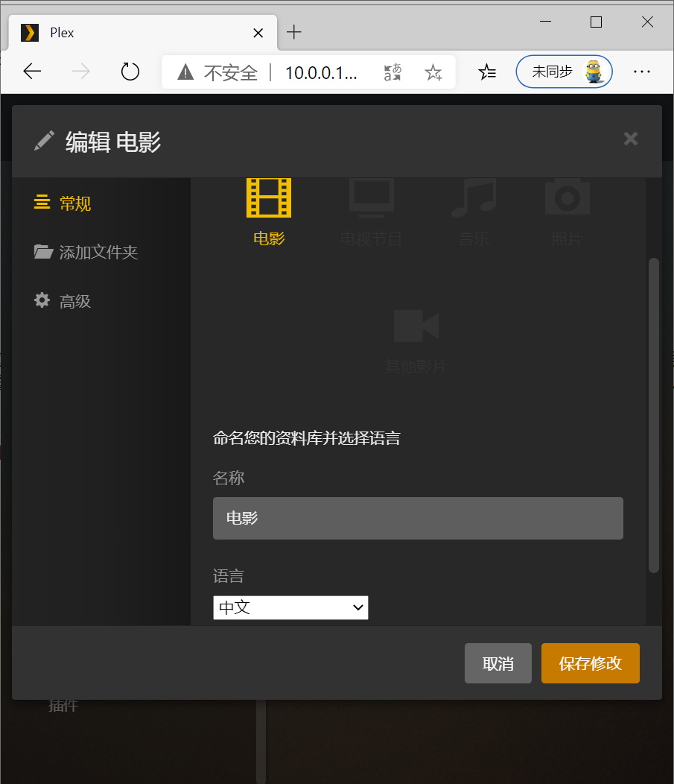Select the 电影 movie library type icon
The image size is (674, 784).
point(269,198)
